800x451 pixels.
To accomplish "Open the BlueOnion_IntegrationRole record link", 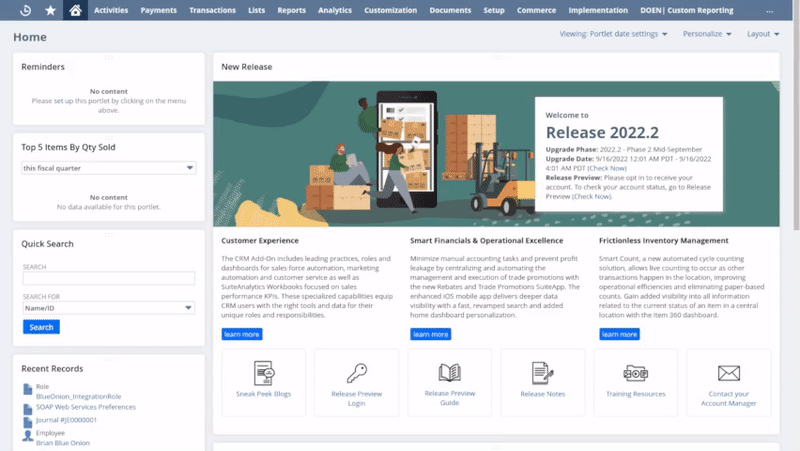I will [x=79, y=396].
